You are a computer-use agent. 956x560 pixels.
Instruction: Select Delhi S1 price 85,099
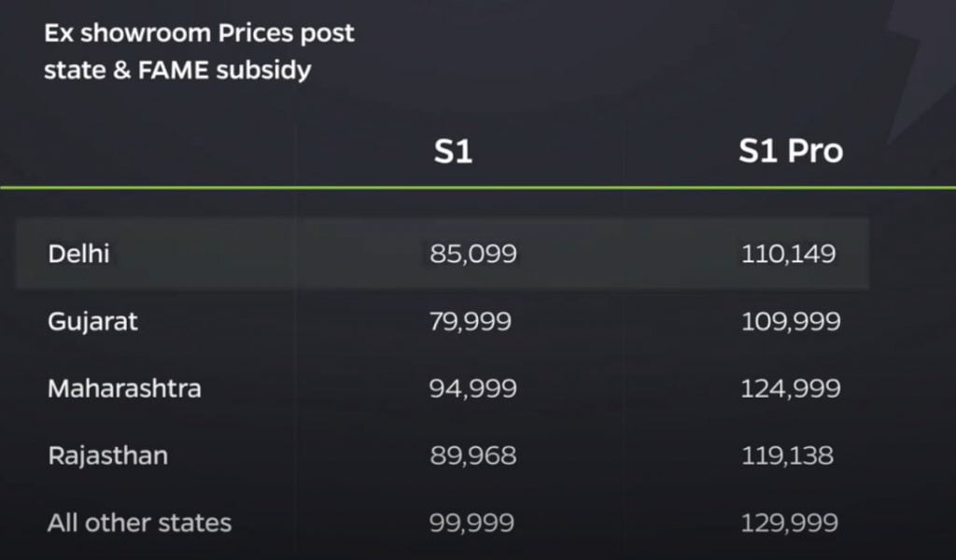coord(473,254)
